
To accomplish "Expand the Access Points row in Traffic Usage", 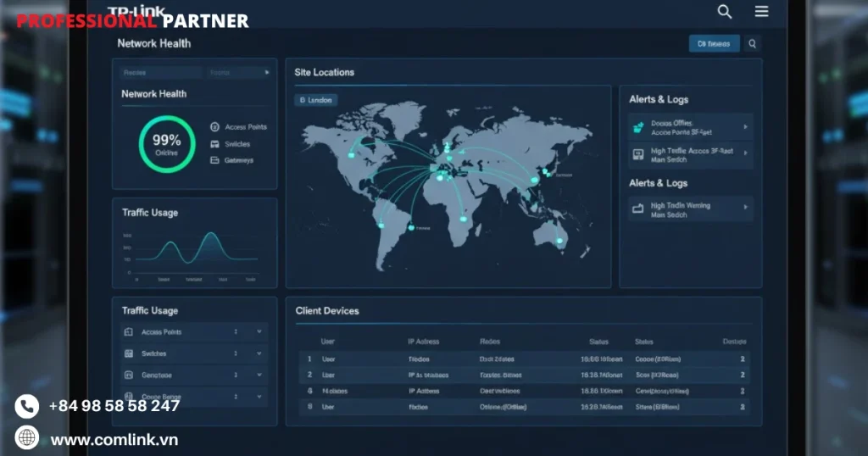I will tap(259, 332).
